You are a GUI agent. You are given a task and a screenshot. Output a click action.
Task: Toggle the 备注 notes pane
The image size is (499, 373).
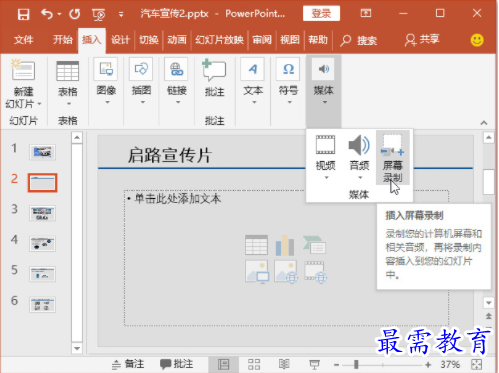pyautogui.click(x=128, y=364)
